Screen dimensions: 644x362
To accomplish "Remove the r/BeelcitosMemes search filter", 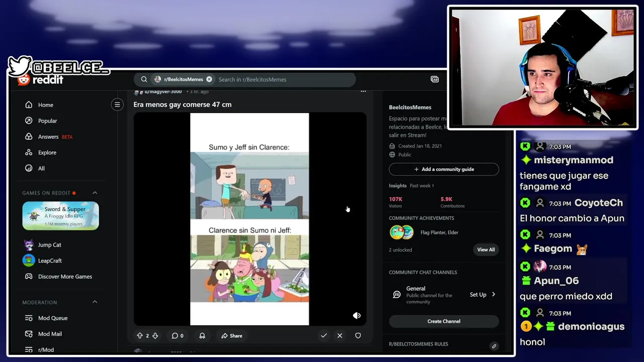I will click(209, 79).
